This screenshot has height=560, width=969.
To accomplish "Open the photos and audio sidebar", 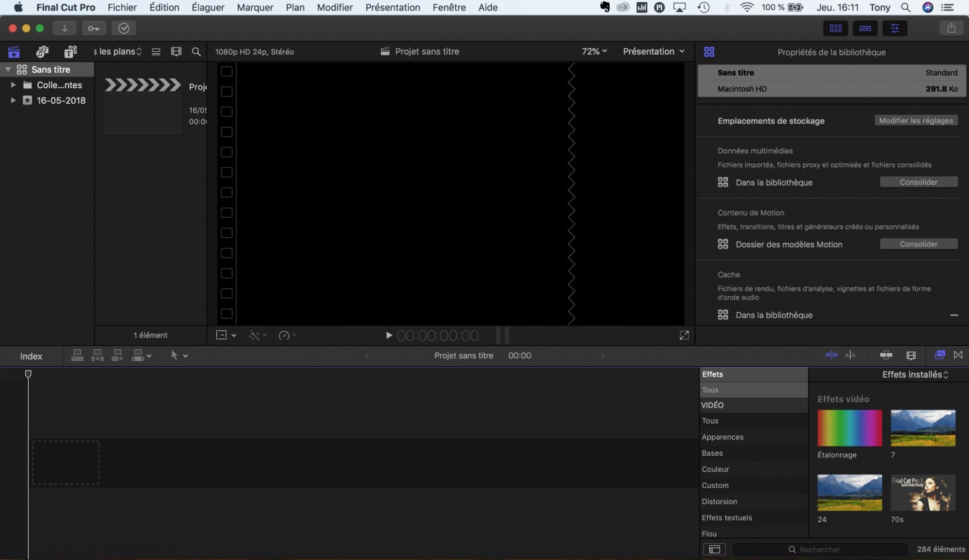I will coord(42,52).
